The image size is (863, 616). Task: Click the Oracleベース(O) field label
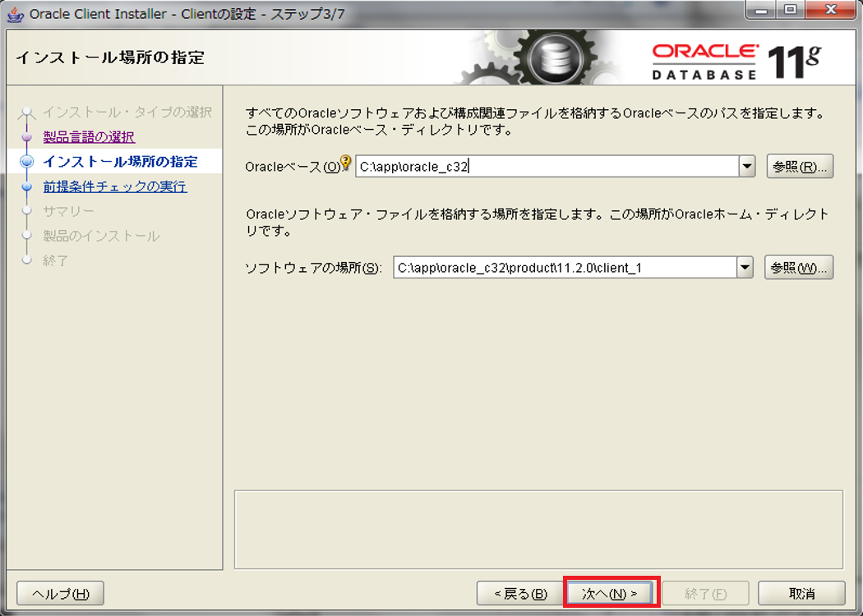coord(293,168)
